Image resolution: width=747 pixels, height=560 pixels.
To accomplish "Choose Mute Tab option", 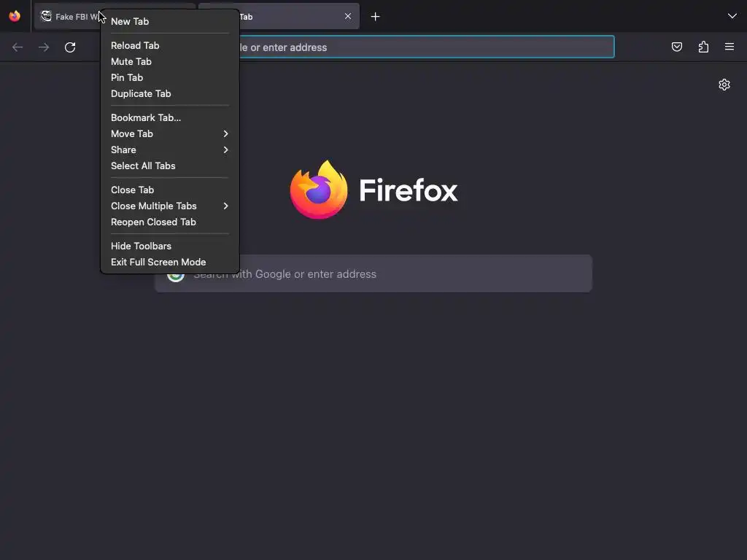I will pos(169,62).
